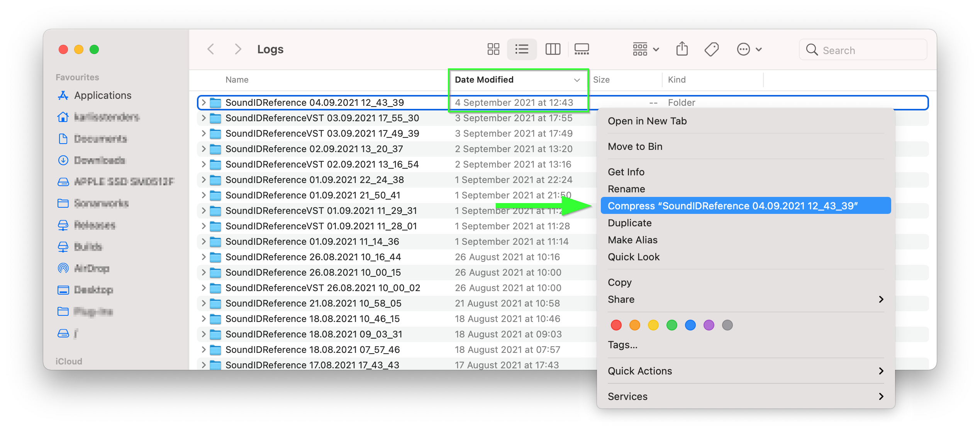This screenshot has width=980, height=427.
Task: Select SoundIDReference 26.08.2021 10_00_15 row
Action: 397,273
